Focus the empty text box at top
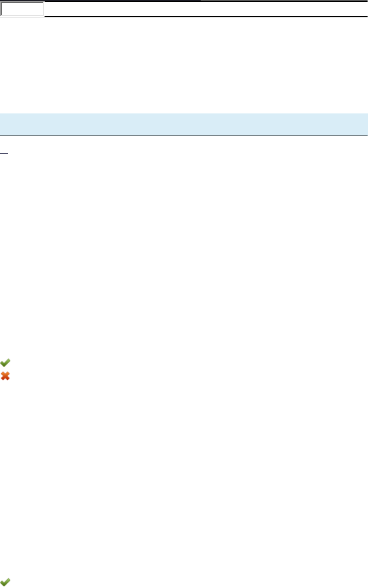Image resolution: width=368 pixels, height=588 pixels. 22,9
